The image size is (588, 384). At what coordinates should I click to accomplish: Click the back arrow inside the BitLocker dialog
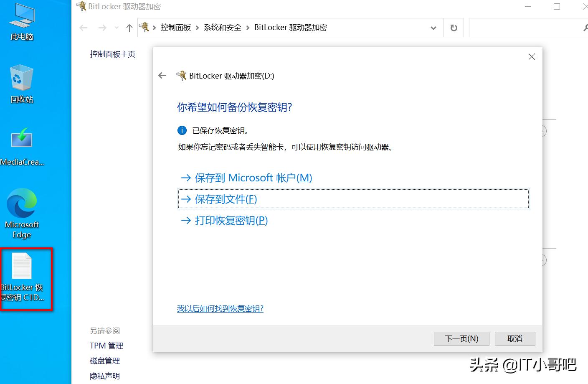point(162,76)
